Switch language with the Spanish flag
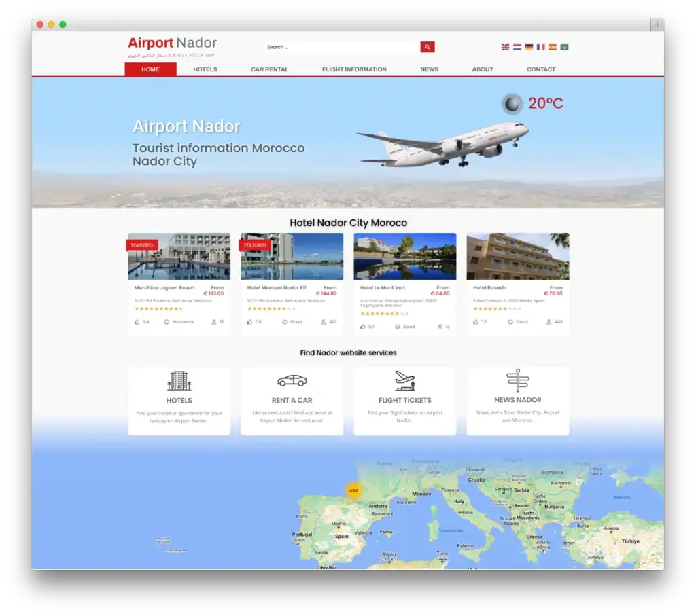Image resolution: width=696 pixels, height=616 pixels. 552,47
